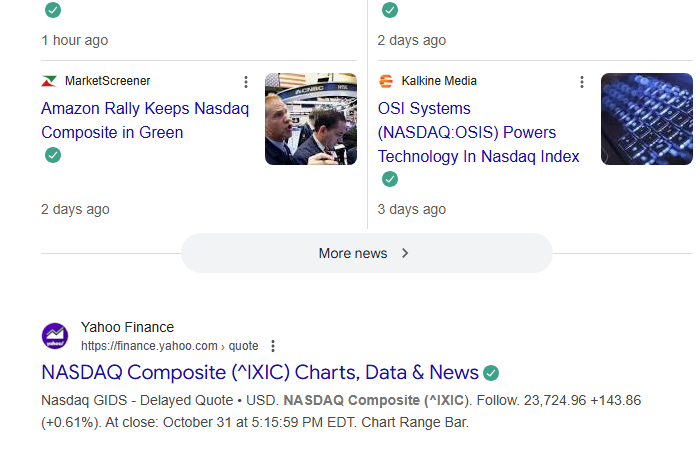The image size is (700, 450).
Task: Click the green checkmark above '1 hour ago'
Action: coord(53,10)
